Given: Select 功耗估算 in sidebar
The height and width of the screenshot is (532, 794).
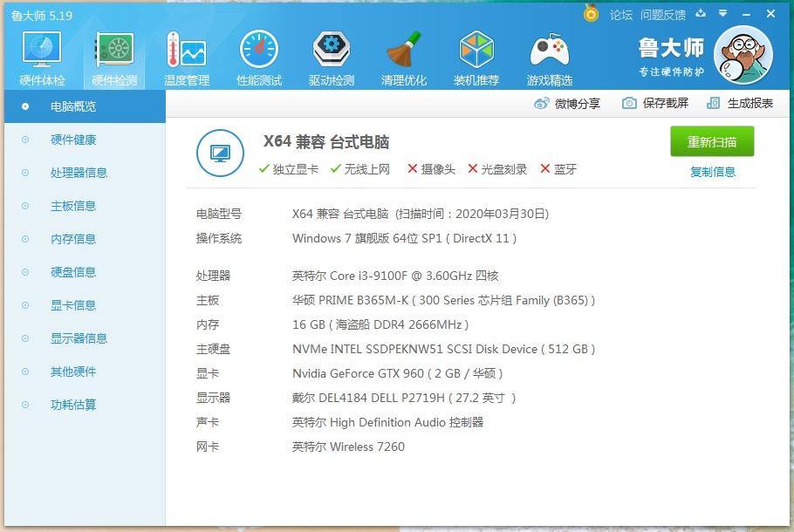Looking at the screenshot, I should 85,405.
